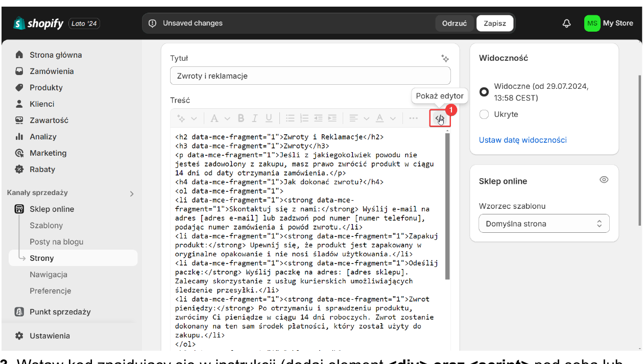Open Analizy in the sidebar

pos(43,136)
